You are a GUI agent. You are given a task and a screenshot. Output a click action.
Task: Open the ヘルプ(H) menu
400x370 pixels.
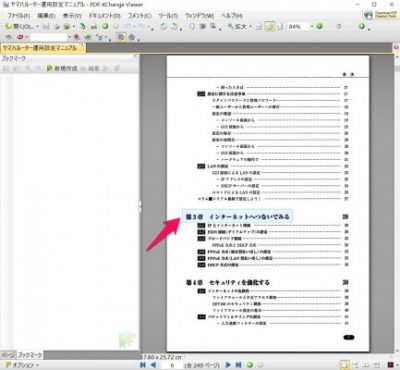[232, 16]
